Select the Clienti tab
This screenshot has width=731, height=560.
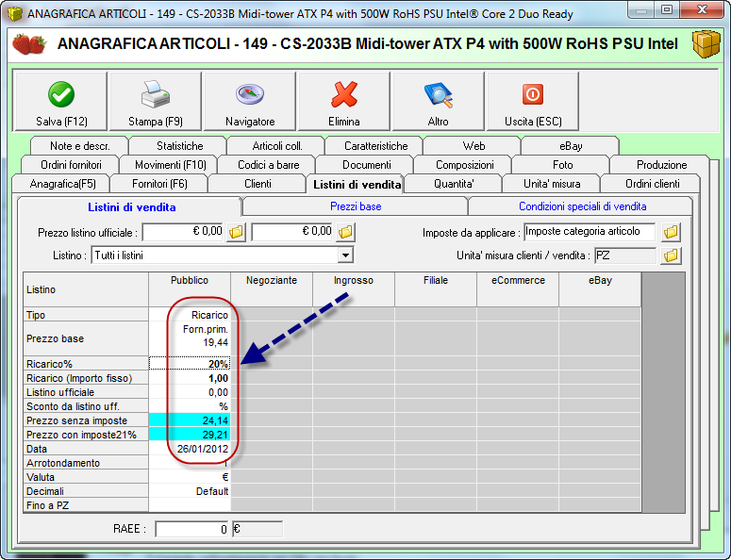(258, 184)
